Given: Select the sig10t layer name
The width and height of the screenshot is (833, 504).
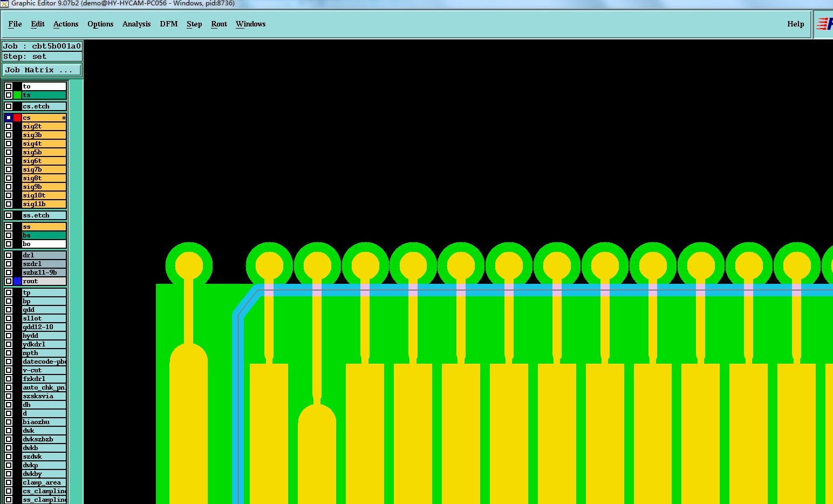Looking at the screenshot, I should 44,195.
